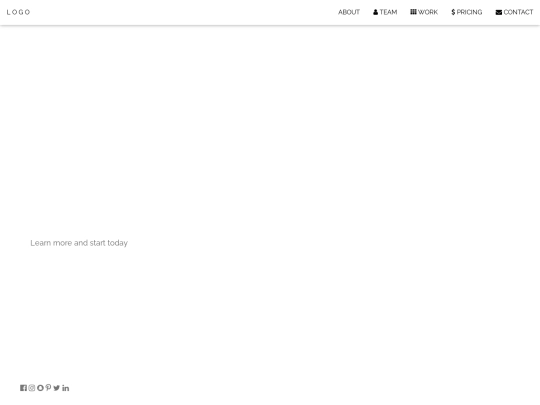
Task: Click the Snapchat circle icon
Action: click(x=40, y=388)
